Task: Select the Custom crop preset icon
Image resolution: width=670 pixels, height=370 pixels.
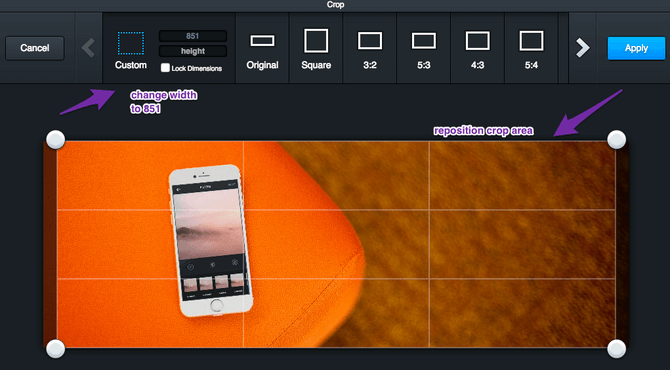Action: tap(131, 43)
